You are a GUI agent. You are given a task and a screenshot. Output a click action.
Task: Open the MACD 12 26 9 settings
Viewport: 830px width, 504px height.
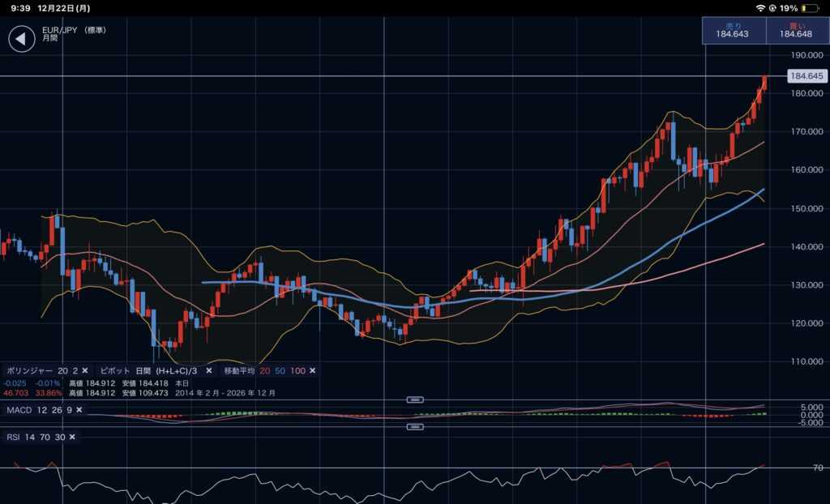point(39,410)
